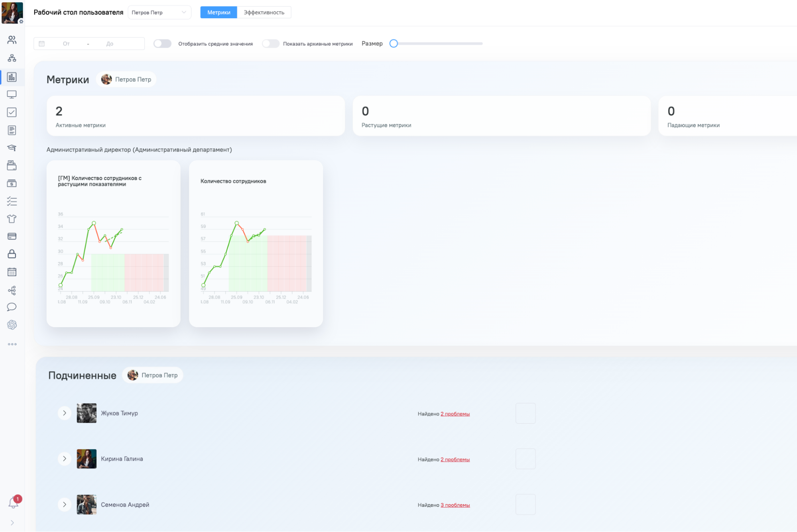The height and width of the screenshot is (532, 797).
Task: Open the checkbox tasks icon in sidebar
Action: click(x=12, y=112)
